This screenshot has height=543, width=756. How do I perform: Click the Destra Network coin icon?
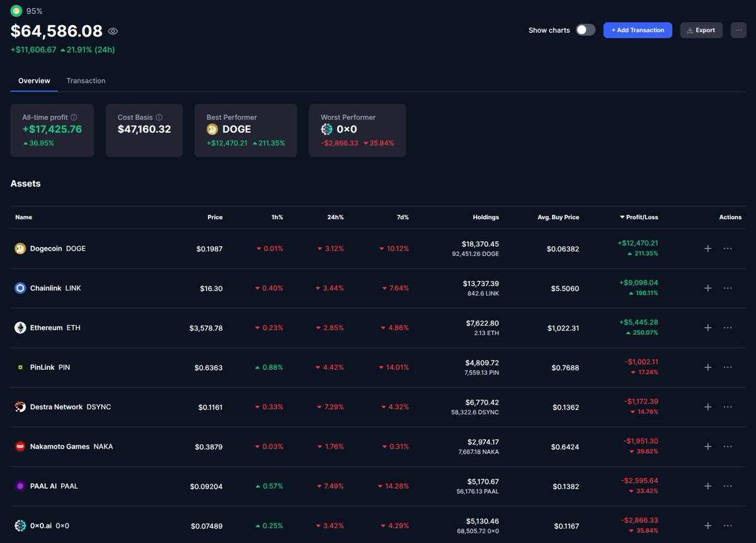click(x=20, y=407)
